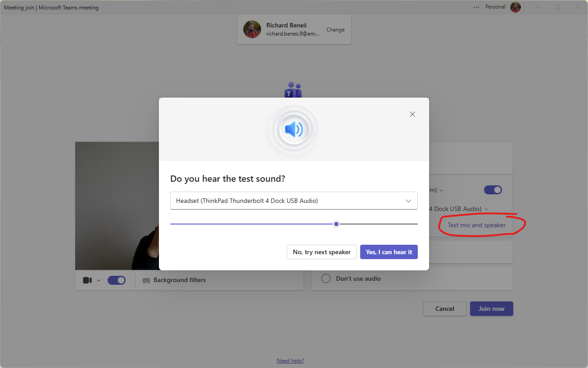
Task: Turn off the camera toggle
Action: tap(117, 280)
